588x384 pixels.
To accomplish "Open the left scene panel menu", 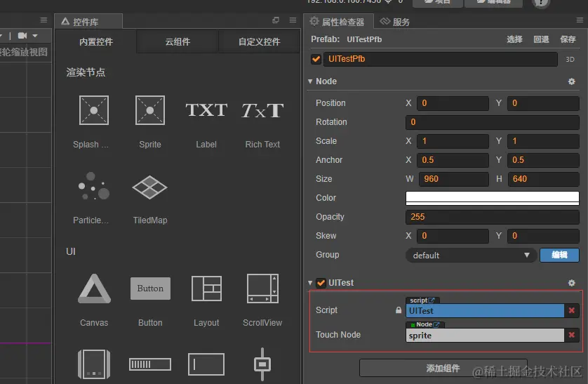I will point(44,20).
